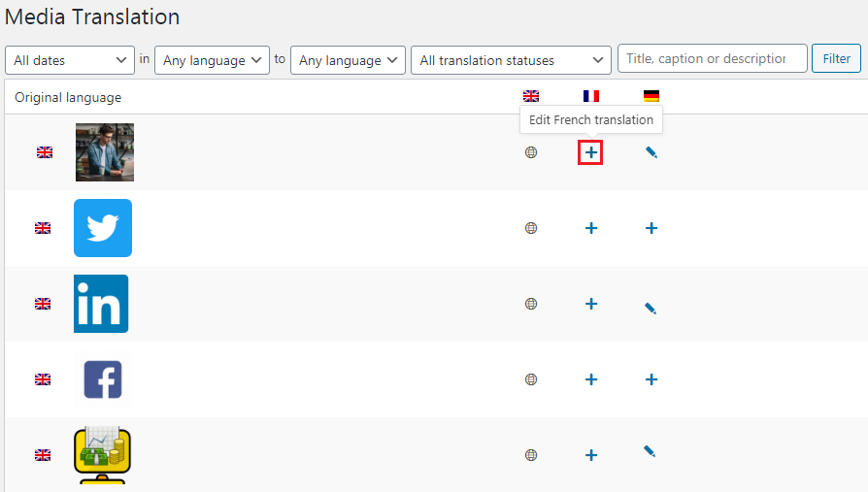
Task: Add German translation for Twitter image
Action: coord(651,228)
